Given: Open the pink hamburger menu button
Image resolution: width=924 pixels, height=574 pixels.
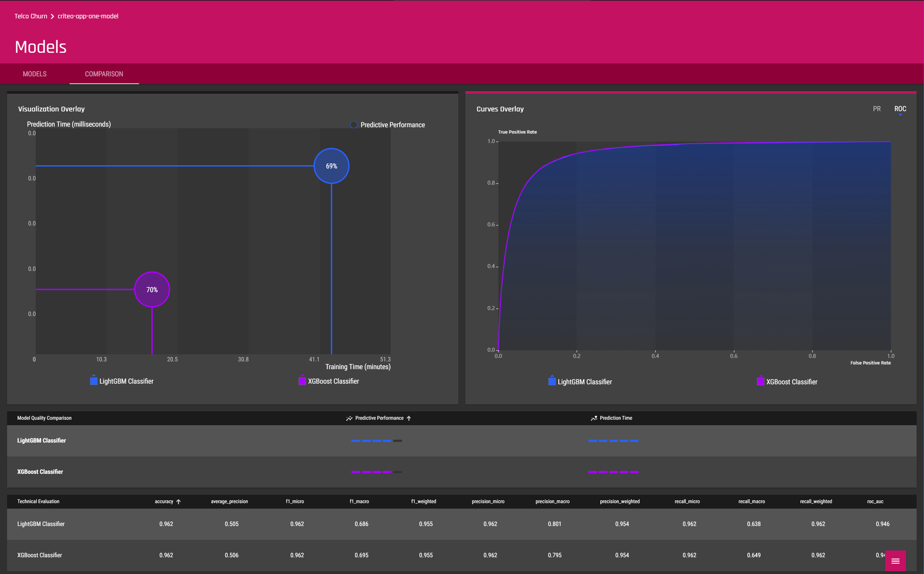Looking at the screenshot, I should click(x=895, y=561).
